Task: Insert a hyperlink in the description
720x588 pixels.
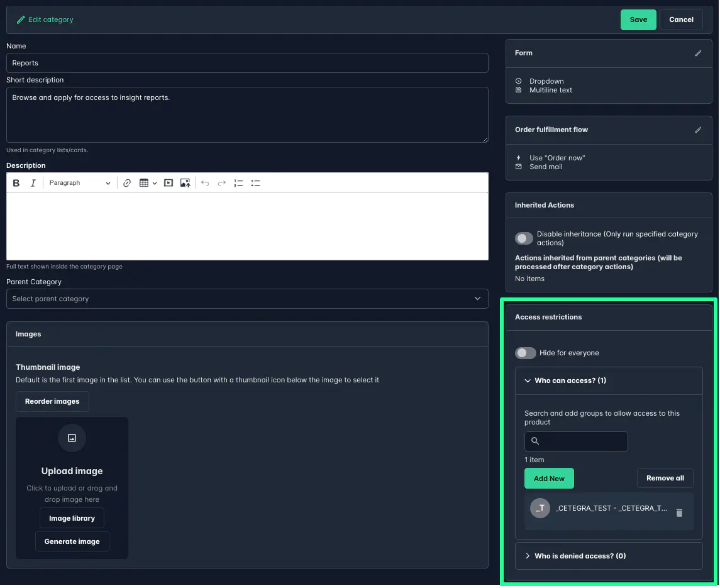Action: tap(127, 182)
